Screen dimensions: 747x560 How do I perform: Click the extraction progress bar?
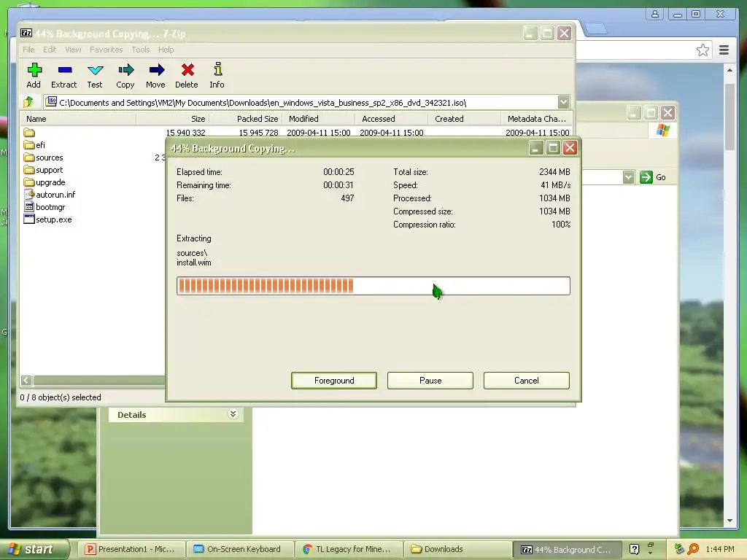(x=373, y=286)
